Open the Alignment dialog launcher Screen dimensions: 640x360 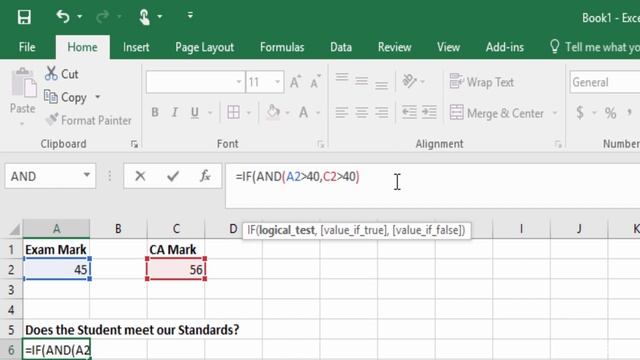pos(558,144)
